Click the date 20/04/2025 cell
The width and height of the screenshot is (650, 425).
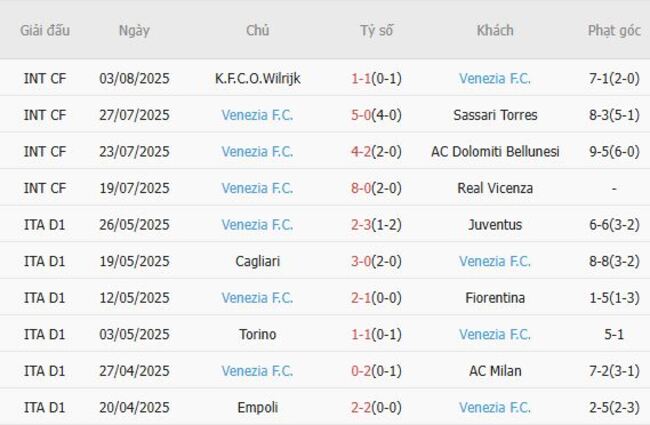134,408
